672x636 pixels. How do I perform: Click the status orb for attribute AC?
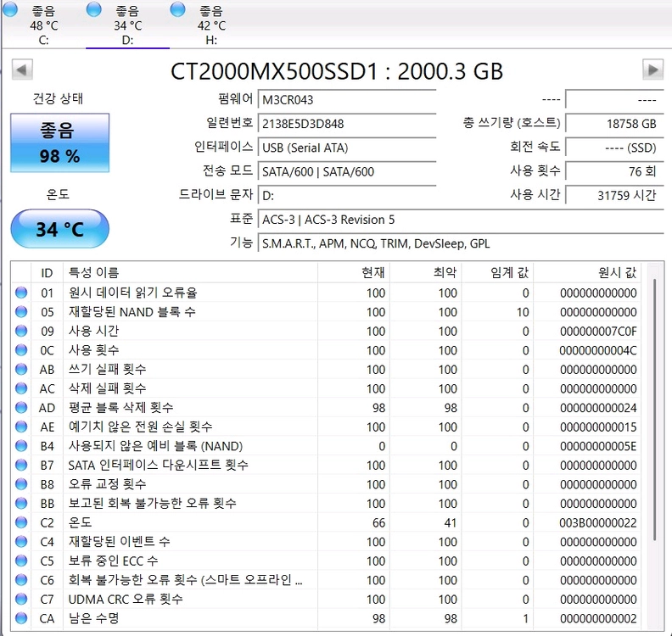point(21,388)
